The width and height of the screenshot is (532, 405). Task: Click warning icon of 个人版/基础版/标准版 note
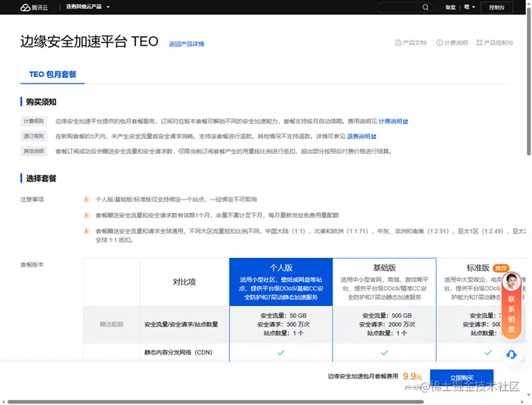[x=86, y=200]
